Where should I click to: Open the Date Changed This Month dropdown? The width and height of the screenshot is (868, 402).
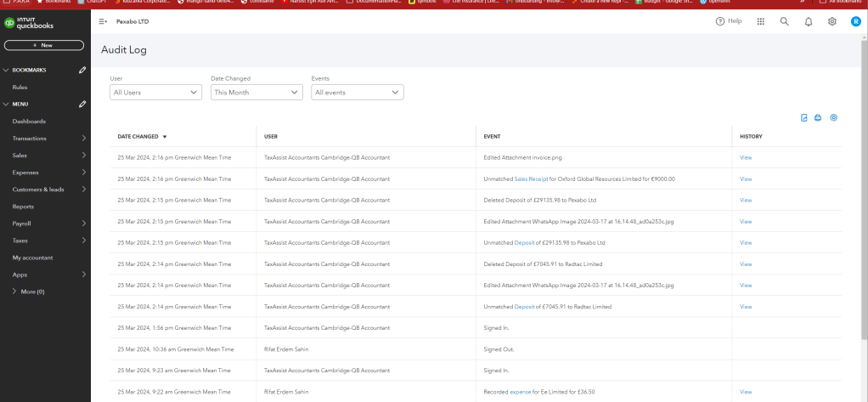pos(256,93)
